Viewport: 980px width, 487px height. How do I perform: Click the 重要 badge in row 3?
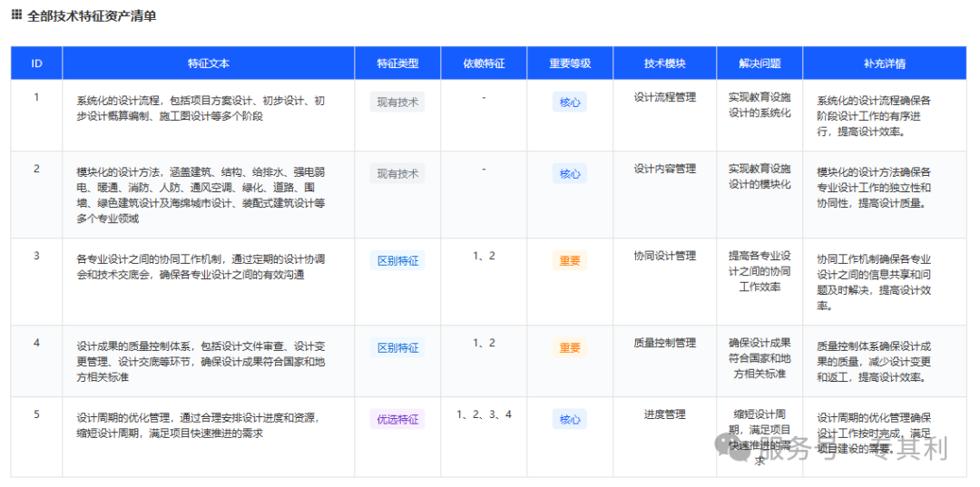[x=569, y=260]
